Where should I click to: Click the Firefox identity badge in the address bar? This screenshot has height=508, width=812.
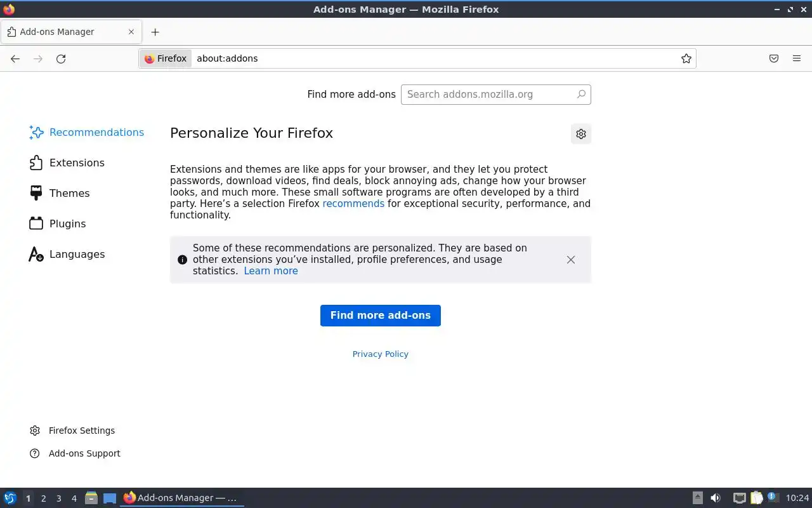pos(166,58)
